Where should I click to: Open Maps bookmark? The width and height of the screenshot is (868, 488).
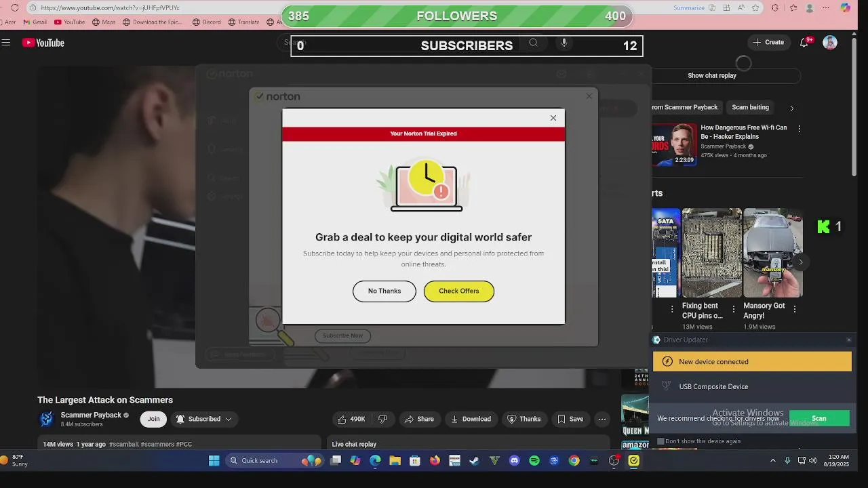104,22
